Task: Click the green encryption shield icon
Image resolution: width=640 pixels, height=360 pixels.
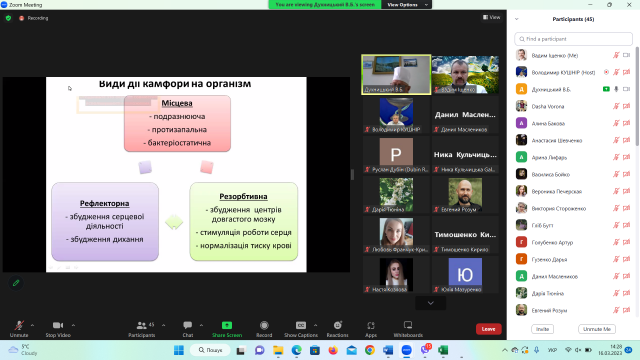Action: pos(8,18)
